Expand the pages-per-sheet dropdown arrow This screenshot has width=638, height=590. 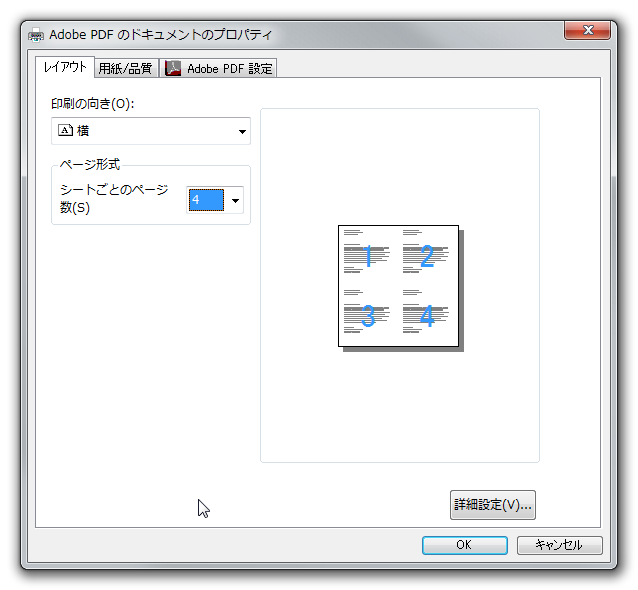[x=235, y=200]
